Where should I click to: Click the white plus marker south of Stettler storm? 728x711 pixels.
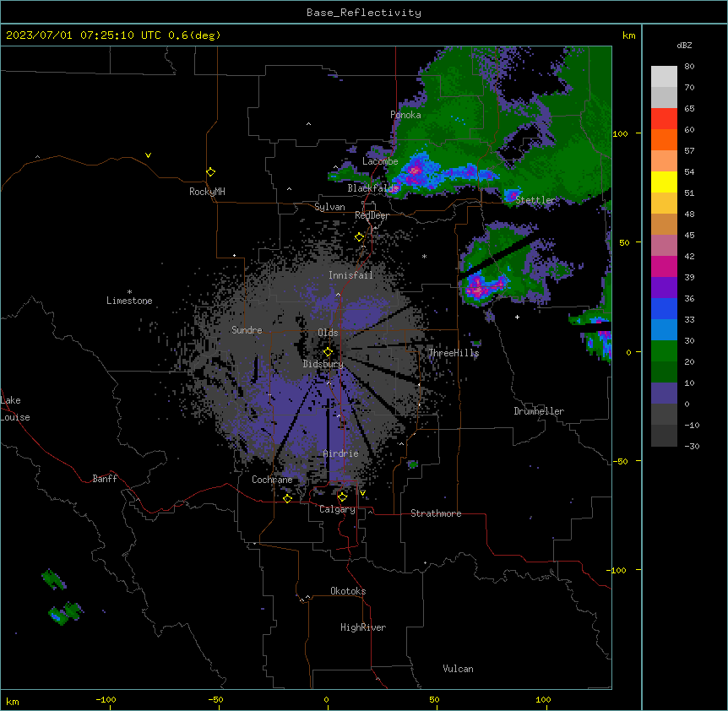517,317
